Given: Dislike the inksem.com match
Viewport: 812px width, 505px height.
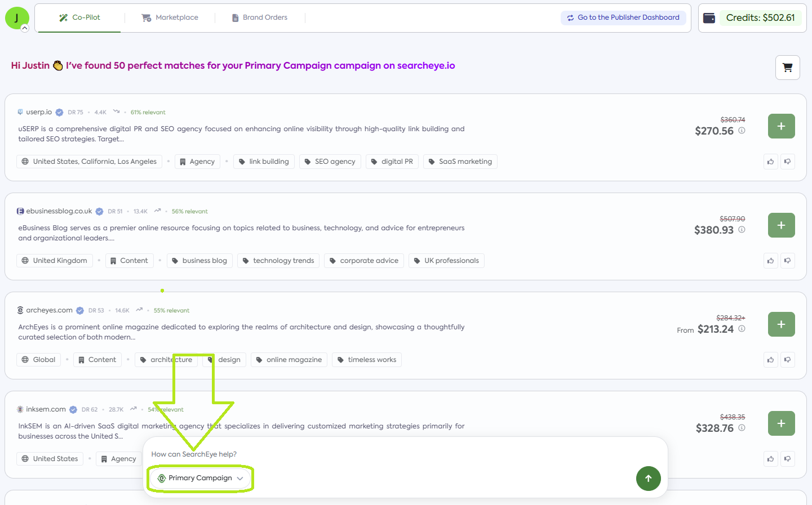Looking at the screenshot, I should pyautogui.click(x=788, y=459).
